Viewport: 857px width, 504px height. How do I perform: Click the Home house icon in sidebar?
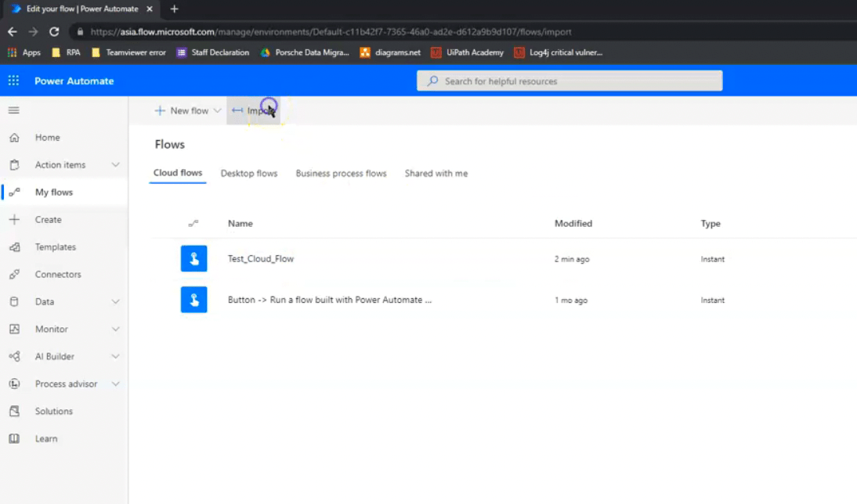pos(14,138)
